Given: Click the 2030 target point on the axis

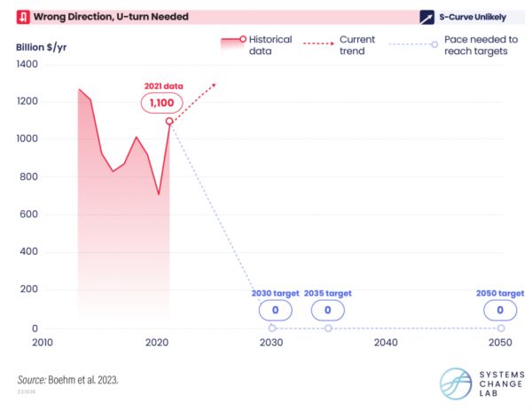Looking at the screenshot, I should coord(271,328).
